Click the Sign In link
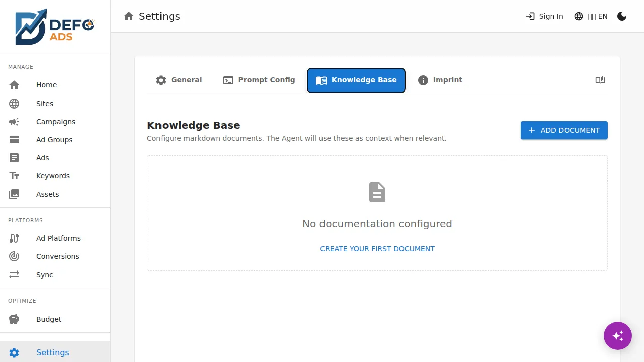The image size is (644, 362). coord(544,16)
